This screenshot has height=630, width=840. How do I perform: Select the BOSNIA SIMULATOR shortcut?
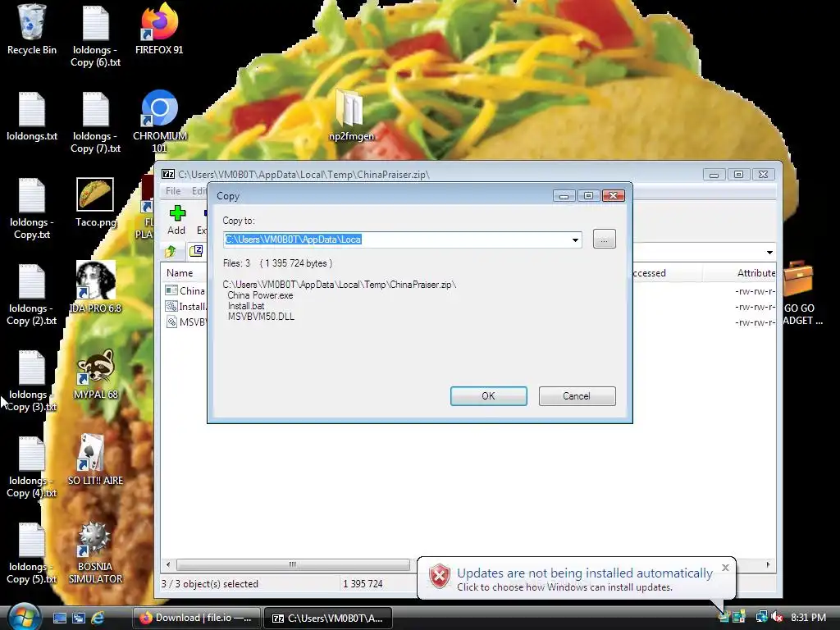(x=95, y=553)
